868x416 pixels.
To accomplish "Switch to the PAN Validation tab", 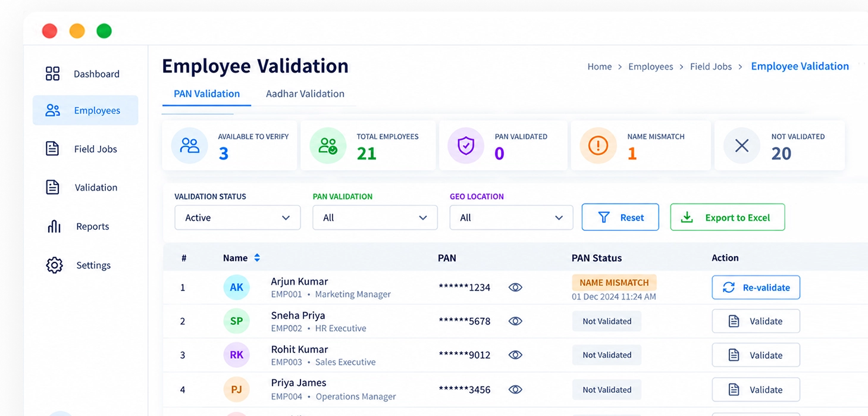I will (x=206, y=94).
